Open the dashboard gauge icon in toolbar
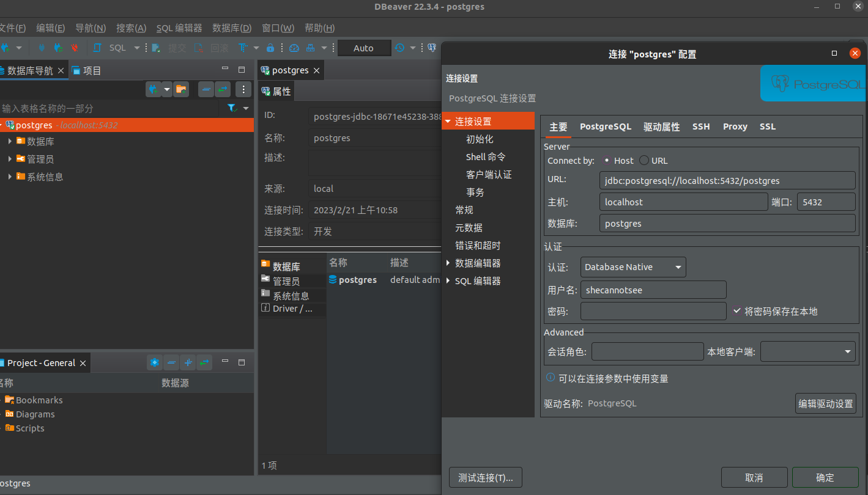868x495 pixels. (x=294, y=48)
